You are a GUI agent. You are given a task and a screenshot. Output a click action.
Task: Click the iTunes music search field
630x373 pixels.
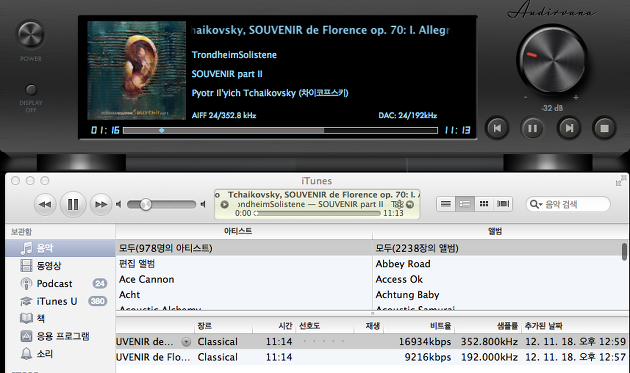coord(568,204)
